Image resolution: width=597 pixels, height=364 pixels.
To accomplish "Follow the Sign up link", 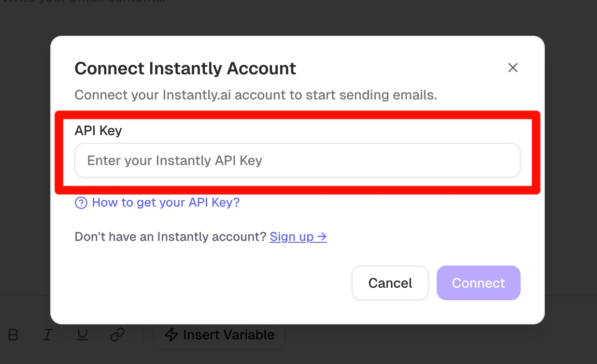I will [292, 237].
